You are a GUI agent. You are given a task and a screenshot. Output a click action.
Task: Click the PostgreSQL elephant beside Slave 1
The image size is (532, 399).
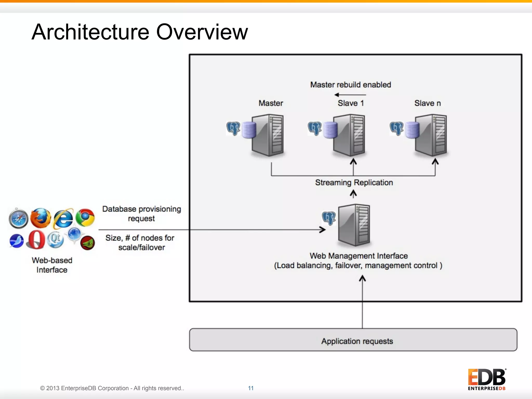coord(315,128)
